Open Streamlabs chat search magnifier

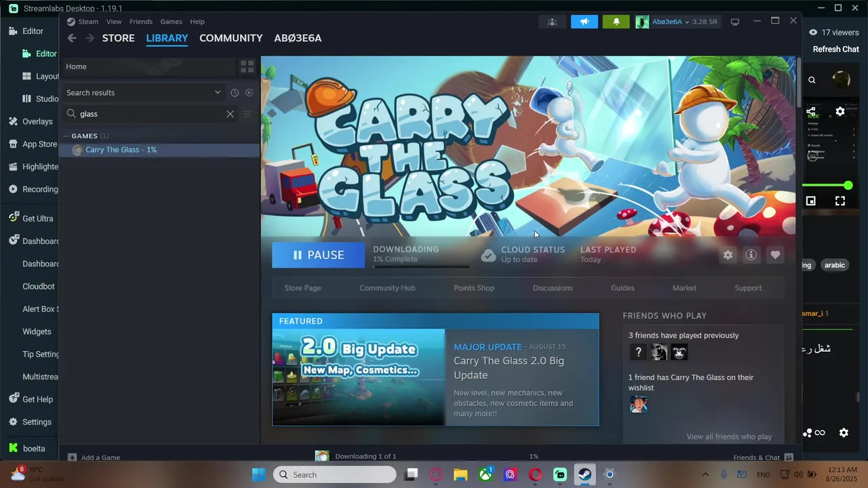click(x=812, y=80)
